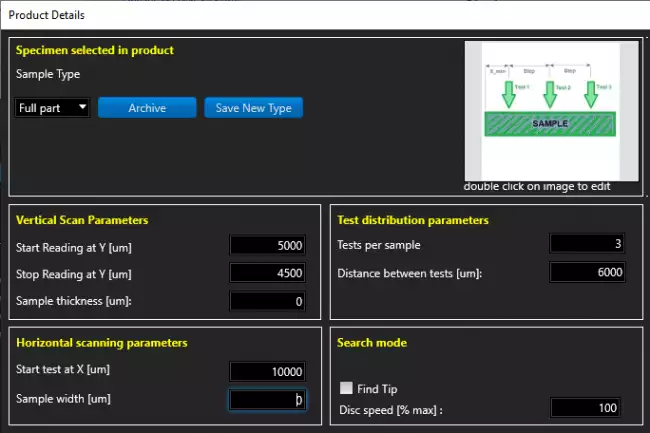Click the Test 3 green arrow in diagram
This screenshot has width=650, height=433.
(x=592, y=95)
